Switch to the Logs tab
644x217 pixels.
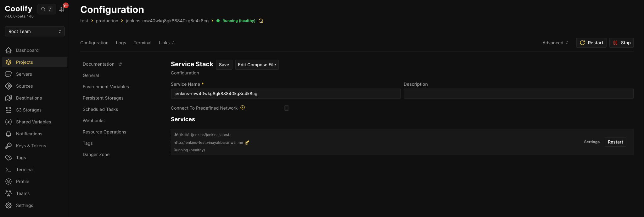(x=121, y=43)
